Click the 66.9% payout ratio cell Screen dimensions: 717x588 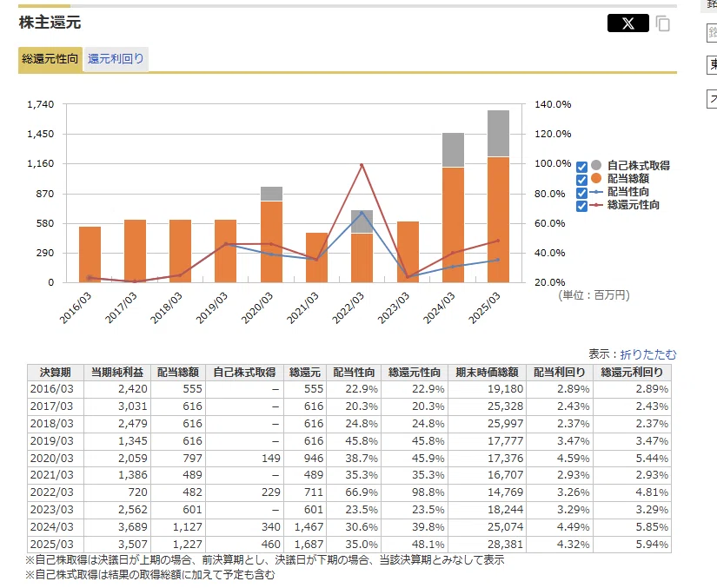(x=354, y=492)
